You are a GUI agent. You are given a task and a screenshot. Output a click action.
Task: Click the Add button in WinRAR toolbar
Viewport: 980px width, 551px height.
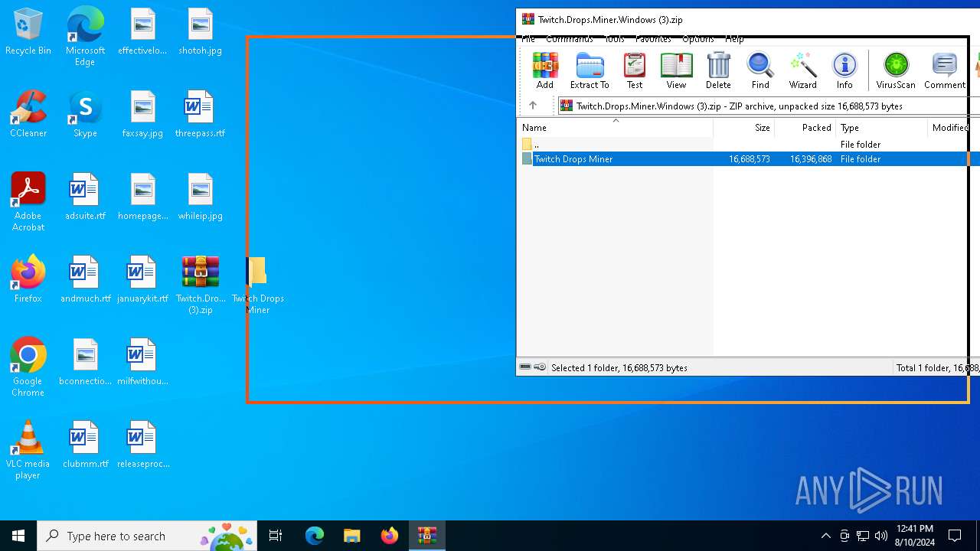click(x=545, y=70)
